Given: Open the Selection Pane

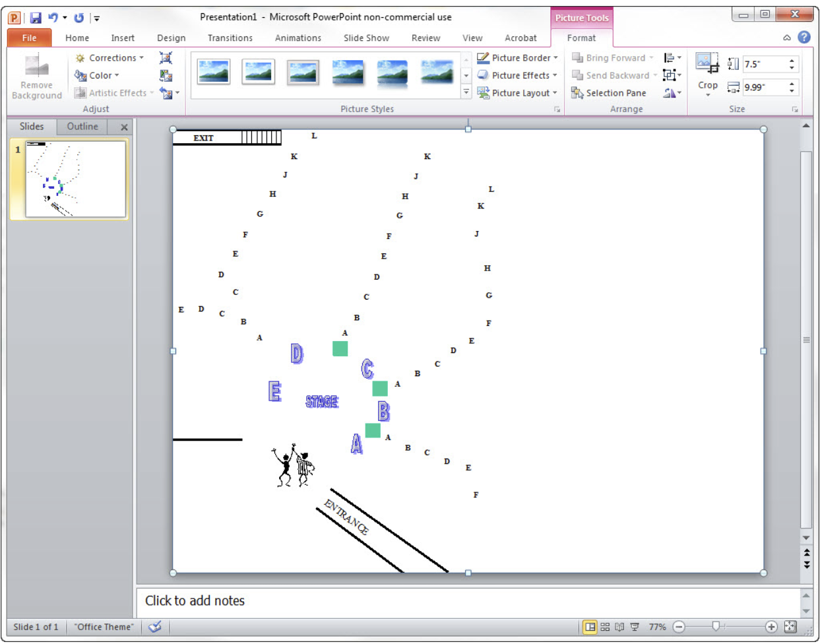Looking at the screenshot, I should pos(609,93).
